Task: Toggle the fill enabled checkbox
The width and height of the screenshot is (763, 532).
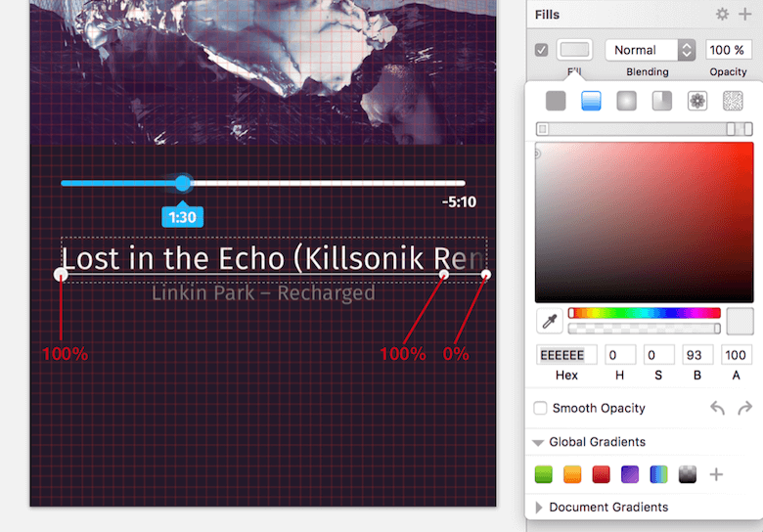Action: point(541,50)
